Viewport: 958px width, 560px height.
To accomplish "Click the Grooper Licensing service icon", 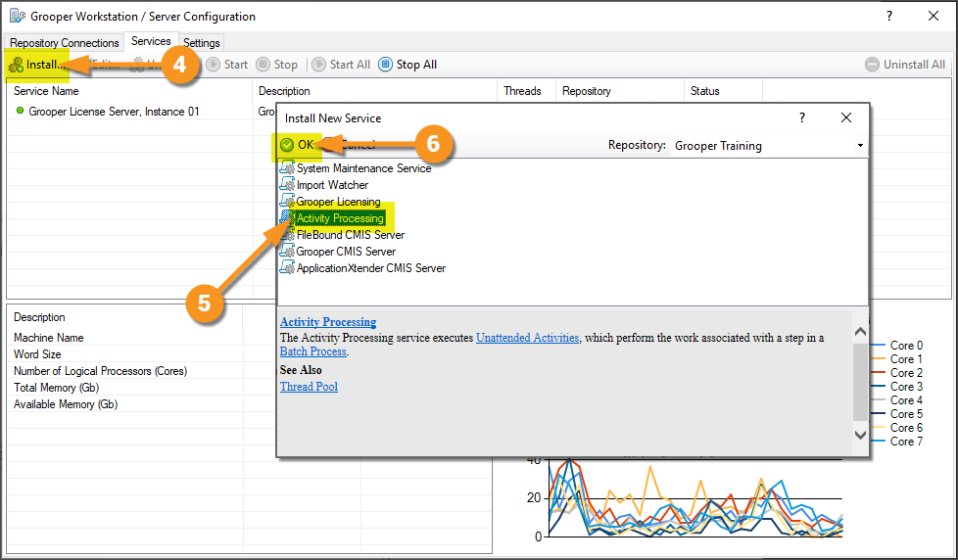I will tap(287, 201).
